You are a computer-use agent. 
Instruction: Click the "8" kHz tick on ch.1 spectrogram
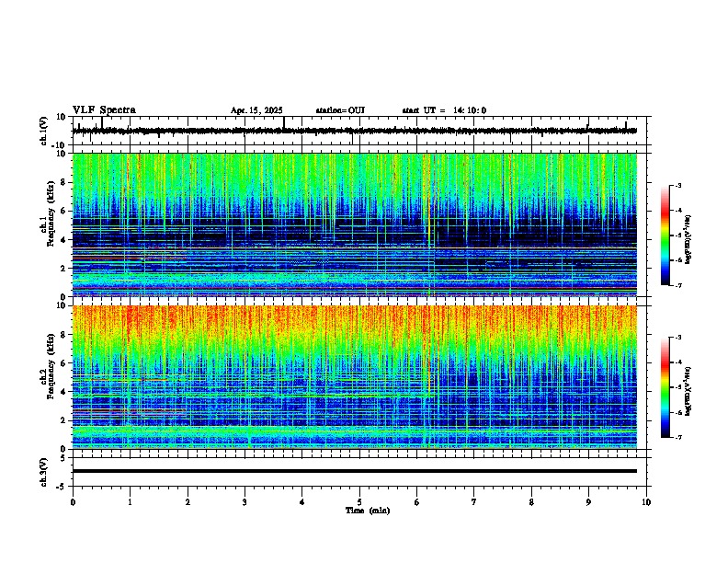pyautogui.click(x=63, y=182)
